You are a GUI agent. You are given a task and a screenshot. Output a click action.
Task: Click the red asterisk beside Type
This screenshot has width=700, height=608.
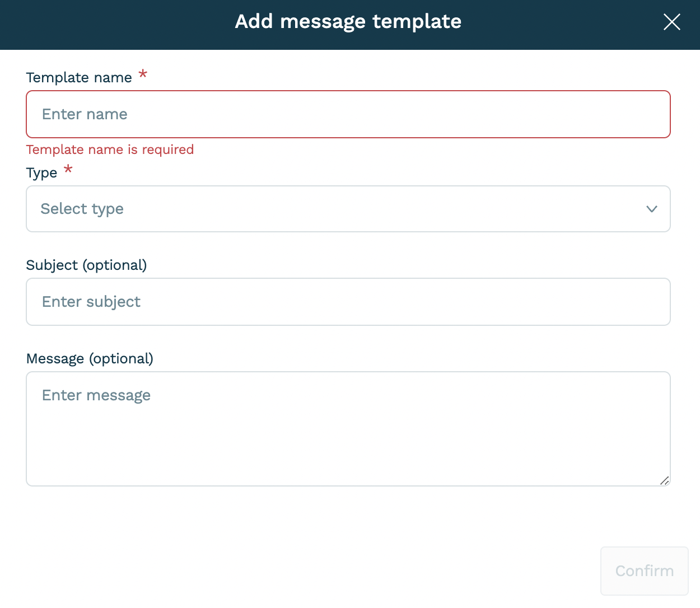[68, 169]
